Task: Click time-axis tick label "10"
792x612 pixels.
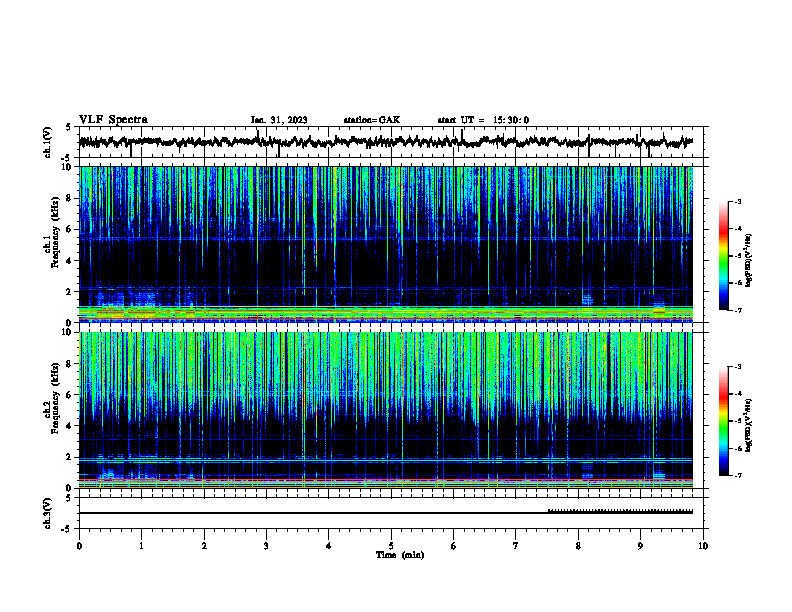Action: click(x=703, y=546)
